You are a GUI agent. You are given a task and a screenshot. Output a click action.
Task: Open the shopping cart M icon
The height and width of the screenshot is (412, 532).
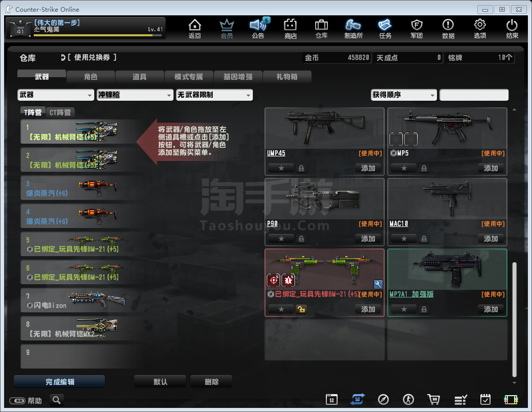click(x=434, y=399)
